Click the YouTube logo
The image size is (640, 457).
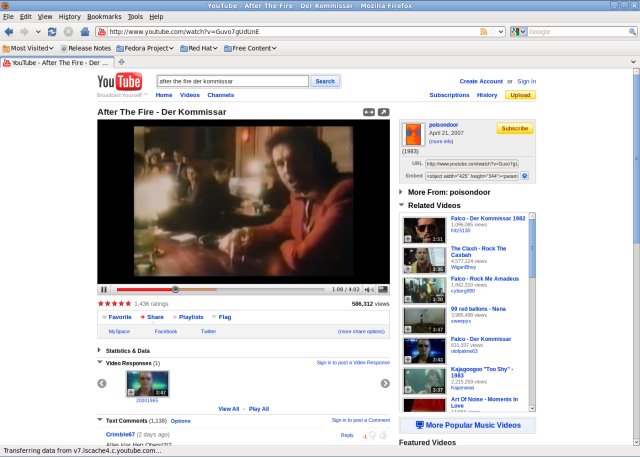(120, 82)
